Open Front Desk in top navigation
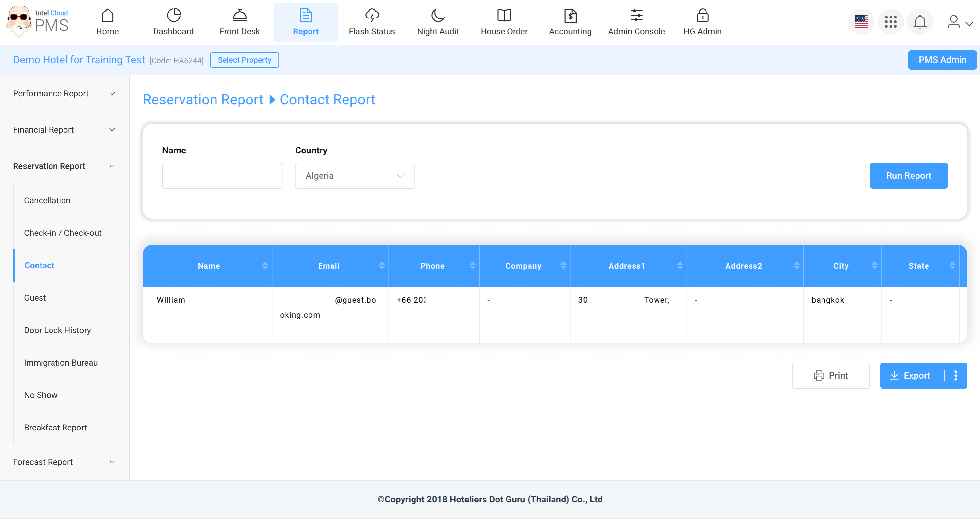Screen dimensions: 980x519 [x=239, y=22]
